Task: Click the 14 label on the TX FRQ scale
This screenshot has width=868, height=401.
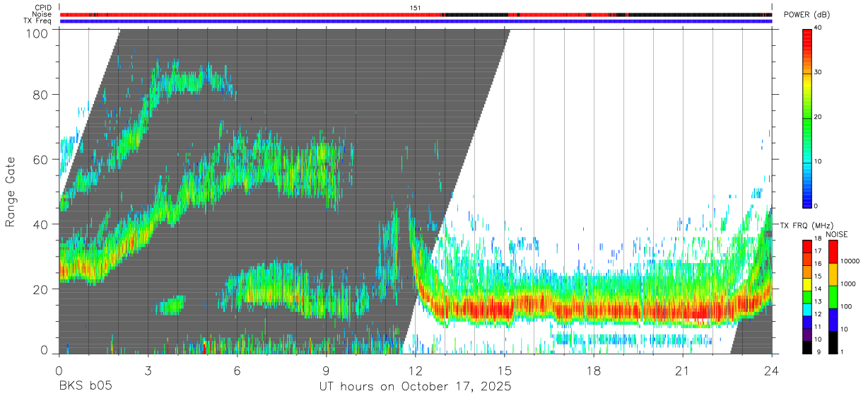Action: point(819,289)
